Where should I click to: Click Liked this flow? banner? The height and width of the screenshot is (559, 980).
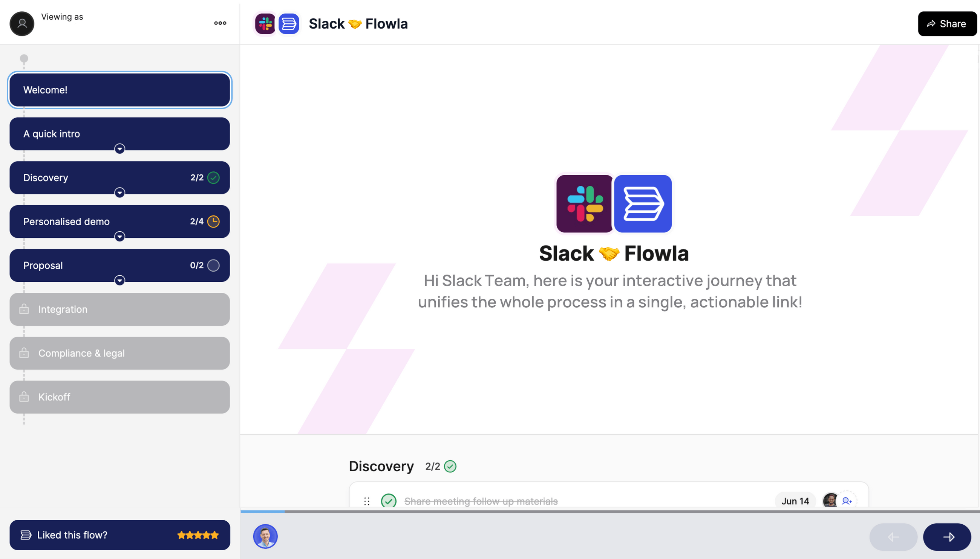tap(119, 535)
